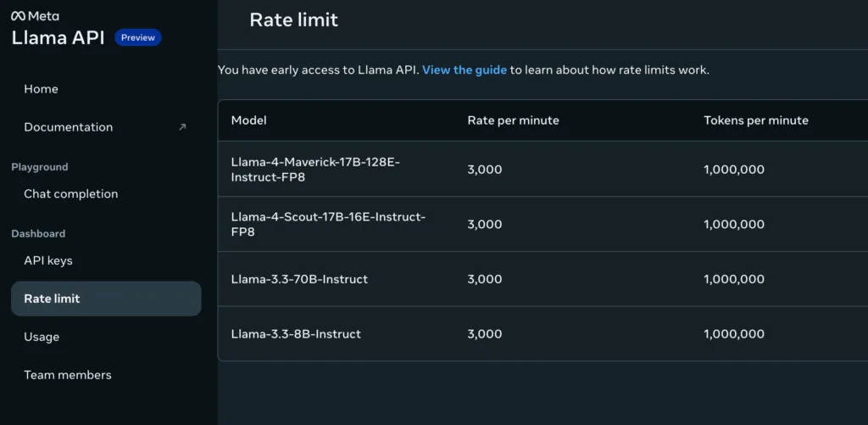Open the Documentation sidebar item

68,127
